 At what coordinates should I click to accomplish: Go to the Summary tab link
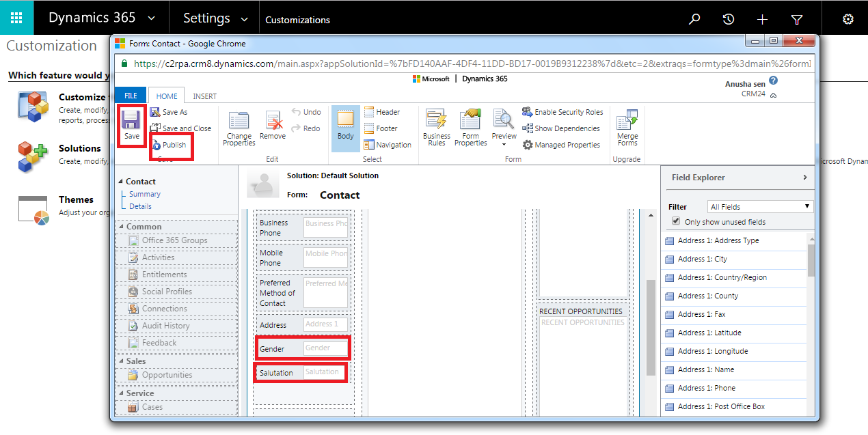point(145,194)
